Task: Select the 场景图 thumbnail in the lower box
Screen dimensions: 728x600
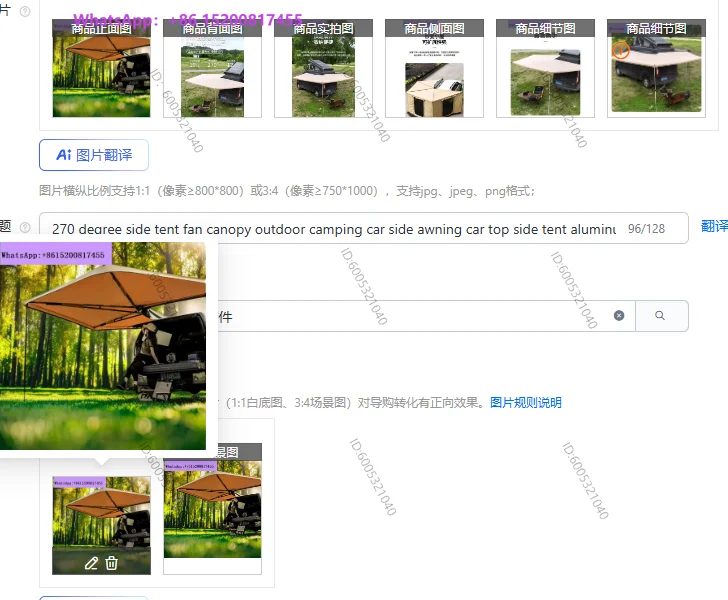Action: [212, 509]
